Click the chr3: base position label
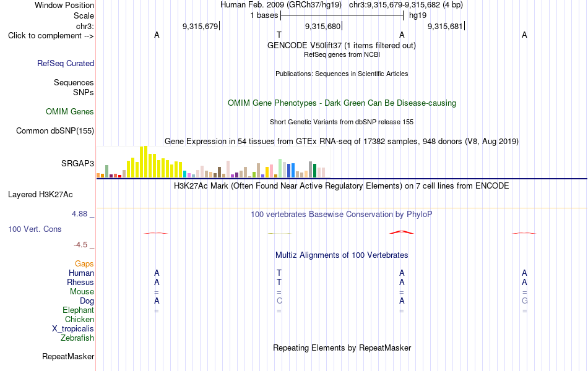Image resolution: width=588 pixels, height=371 pixels. click(85, 26)
